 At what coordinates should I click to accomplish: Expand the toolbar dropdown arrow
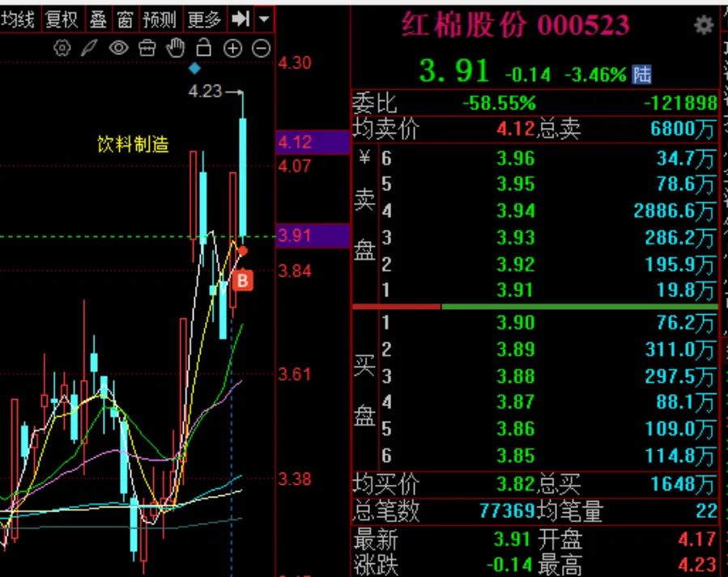[264, 19]
